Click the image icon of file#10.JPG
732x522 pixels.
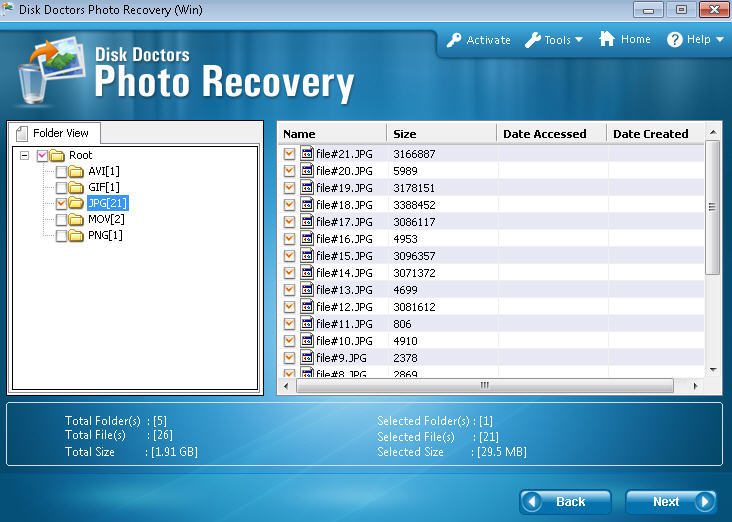pos(307,340)
